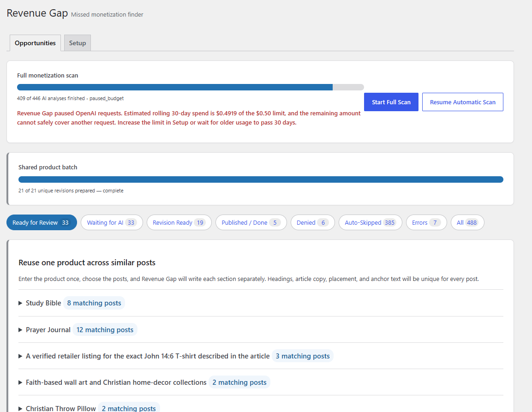Screen dimensions: 532x412
Task: Click Resume Automatic Scan button
Action: pyautogui.click(x=462, y=102)
